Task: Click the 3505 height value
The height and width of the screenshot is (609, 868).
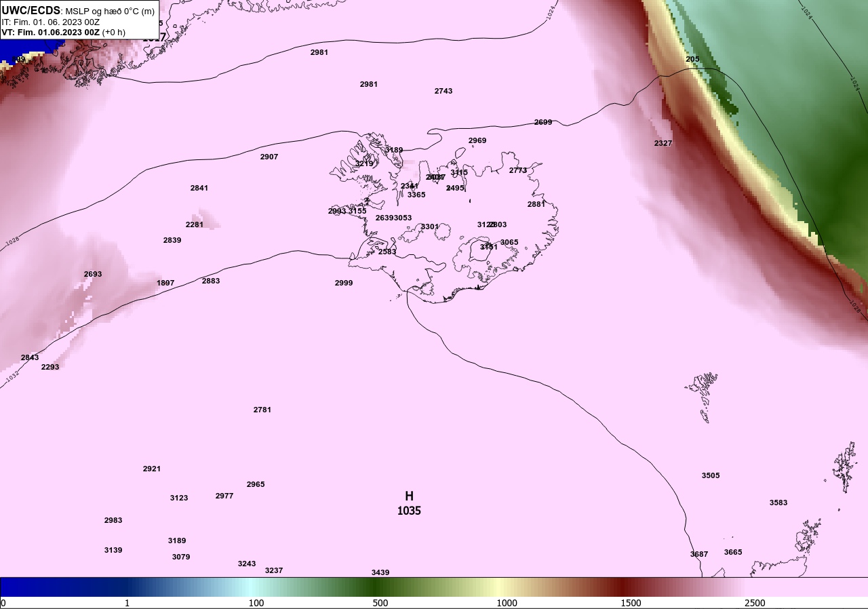Action: [711, 475]
